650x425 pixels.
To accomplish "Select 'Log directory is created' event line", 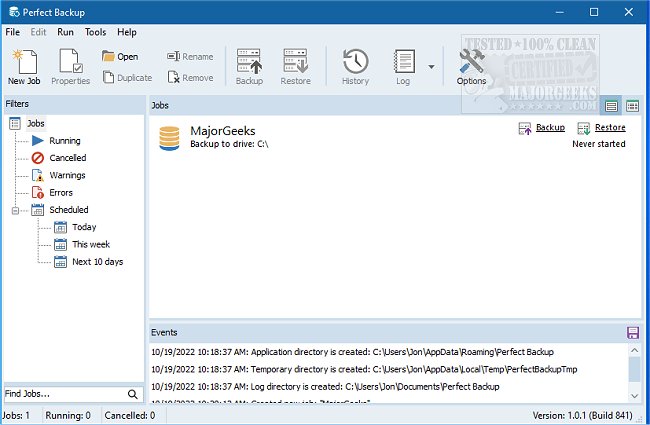I will [325, 387].
